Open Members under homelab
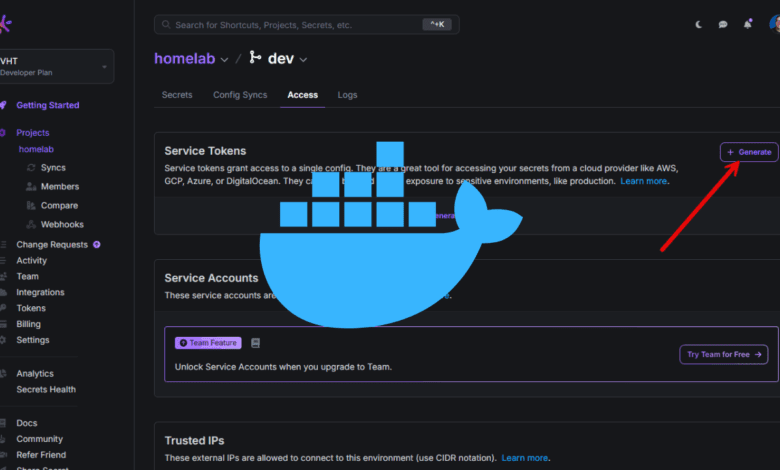The height and width of the screenshot is (470, 780). (x=60, y=187)
